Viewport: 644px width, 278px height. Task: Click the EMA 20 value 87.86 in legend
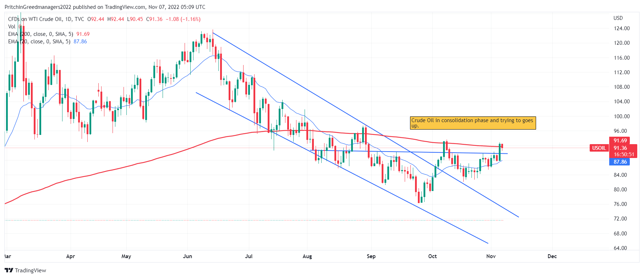tap(80, 42)
